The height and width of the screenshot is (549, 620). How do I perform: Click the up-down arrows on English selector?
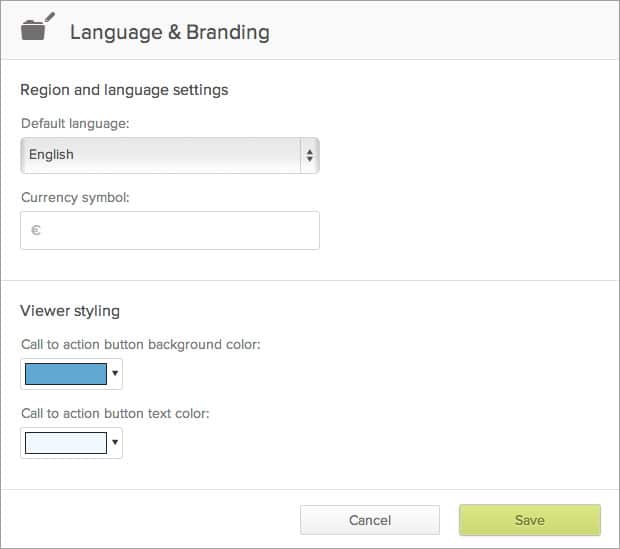coord(309,156)
